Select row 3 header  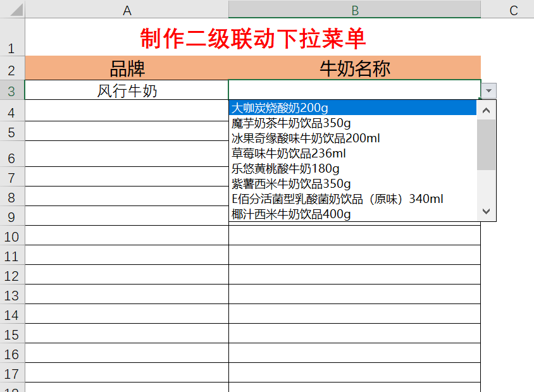12,90
